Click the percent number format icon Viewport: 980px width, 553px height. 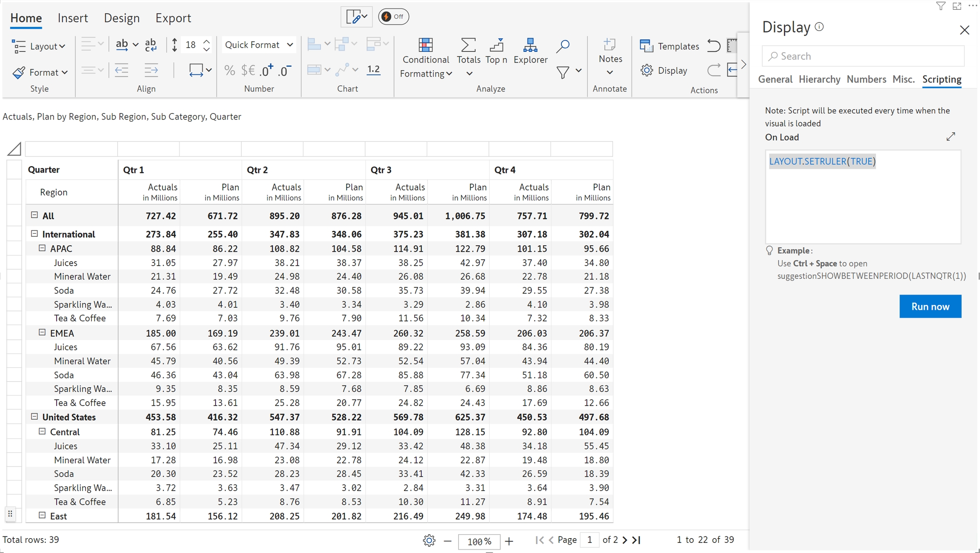pyautogui.click(x=229, y=71)
